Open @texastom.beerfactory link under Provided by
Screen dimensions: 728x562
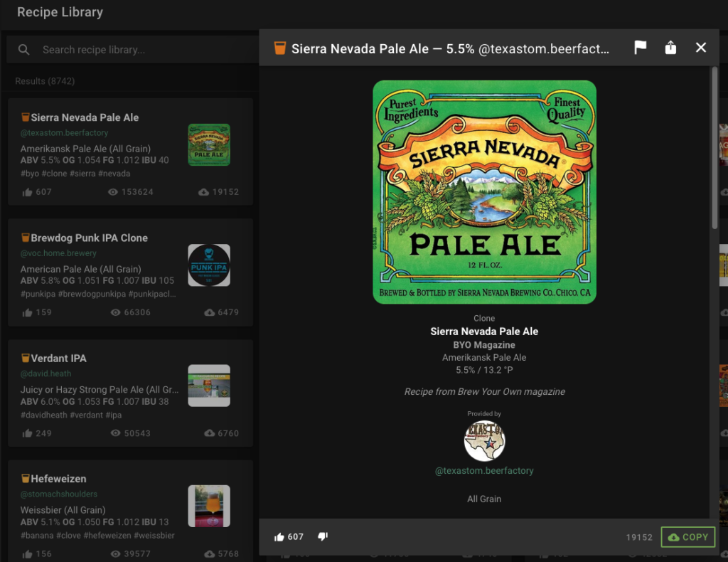(484, 470)
